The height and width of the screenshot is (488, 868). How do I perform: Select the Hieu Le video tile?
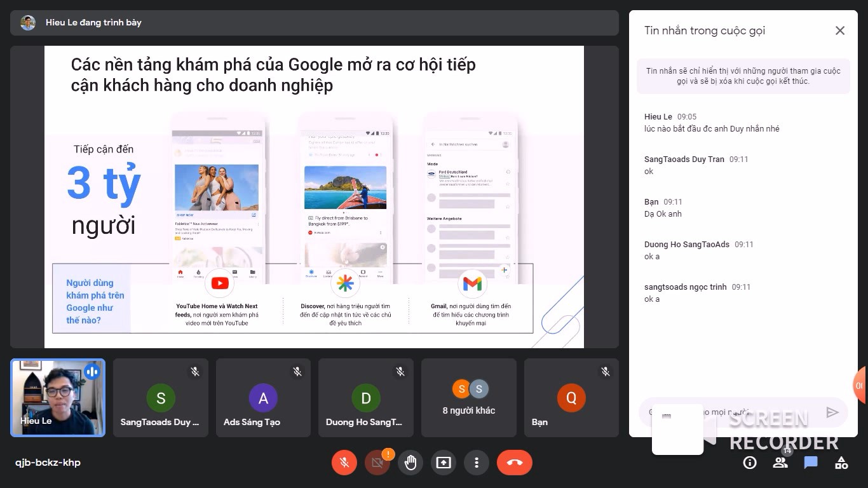click(58, 398)
